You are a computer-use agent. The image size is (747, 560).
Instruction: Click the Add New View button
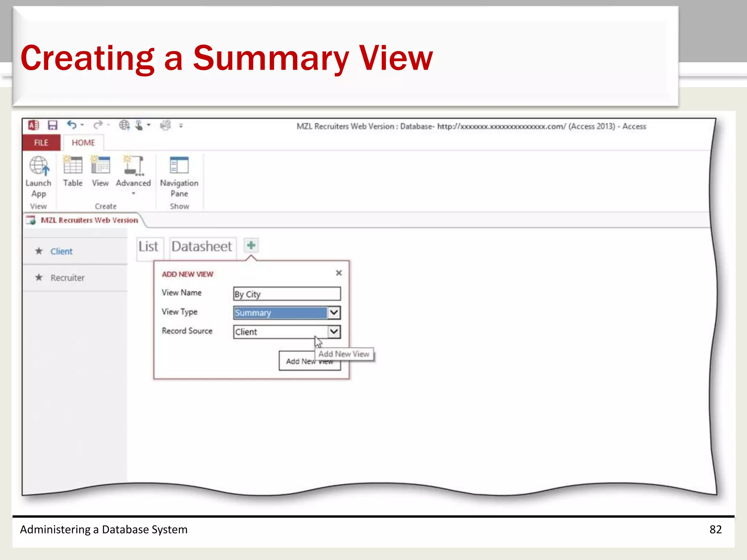click(x=310, y=361)
